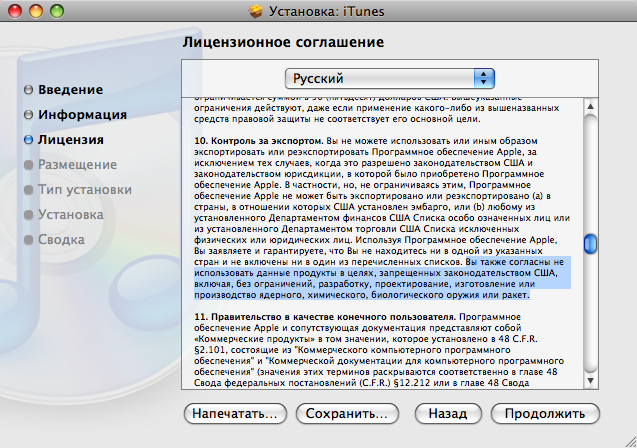Click the bullet icon beside Введение
This screenshot has width=637, height=448.
28,91
